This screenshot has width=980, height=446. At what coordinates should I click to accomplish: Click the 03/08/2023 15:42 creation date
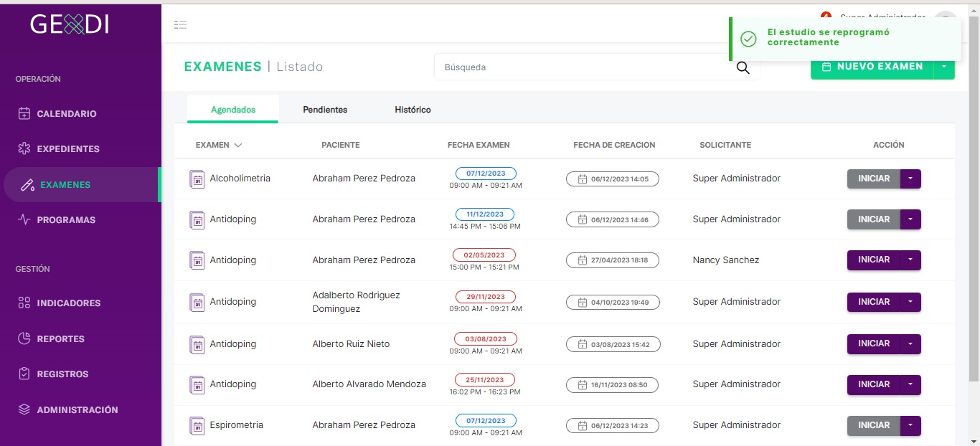point(613,344)
